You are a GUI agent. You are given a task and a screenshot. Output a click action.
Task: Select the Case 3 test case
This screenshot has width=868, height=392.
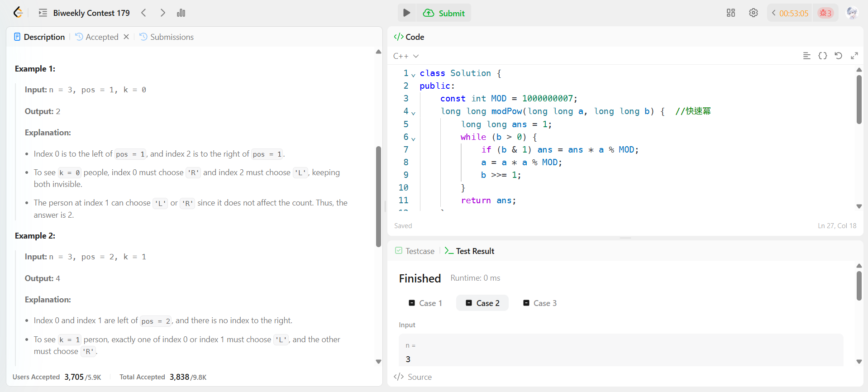tap(540, 303)
